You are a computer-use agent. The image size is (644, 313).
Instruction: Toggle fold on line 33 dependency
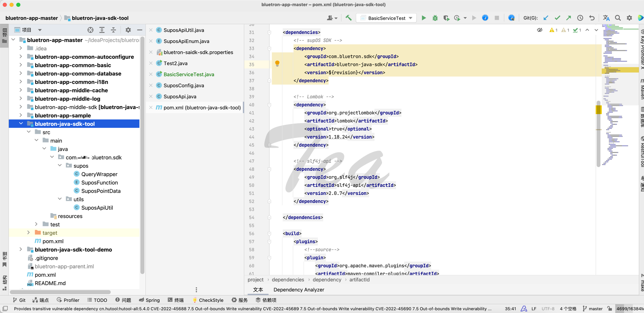pos(269,49)
